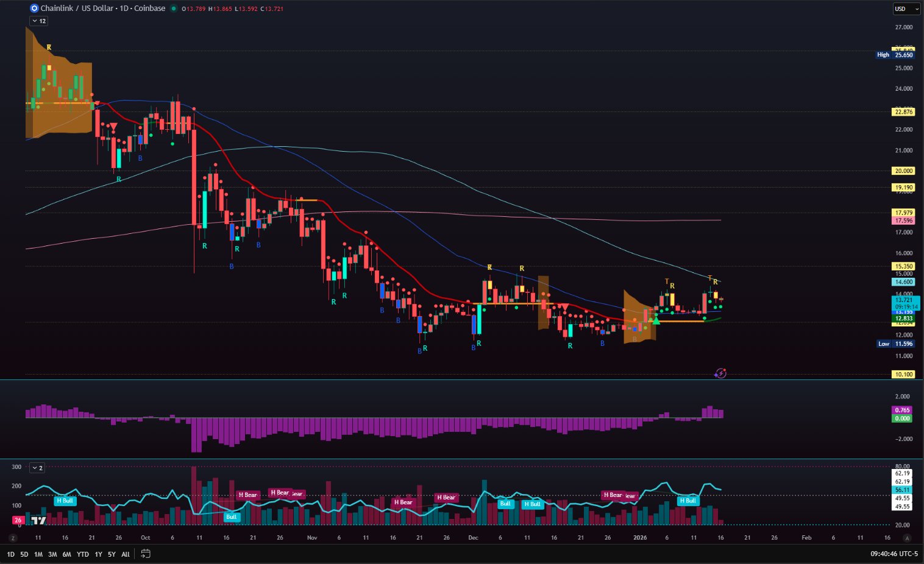The width and height of the screenshot is (924, 564).
Task: Click the low value L13.592
Action: [x=246, y=9]
